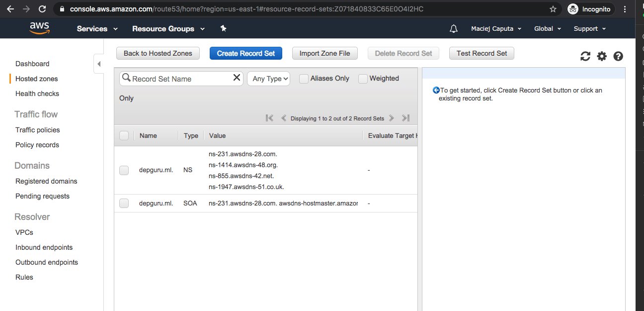
Task: Open Registered domains in sidebar
Action: tap(46, 181)
